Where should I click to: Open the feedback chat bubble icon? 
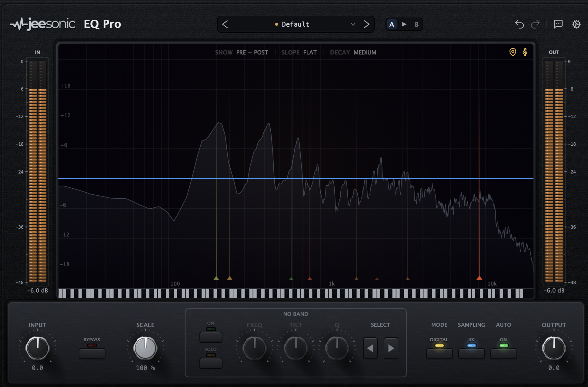pos(558,24)
